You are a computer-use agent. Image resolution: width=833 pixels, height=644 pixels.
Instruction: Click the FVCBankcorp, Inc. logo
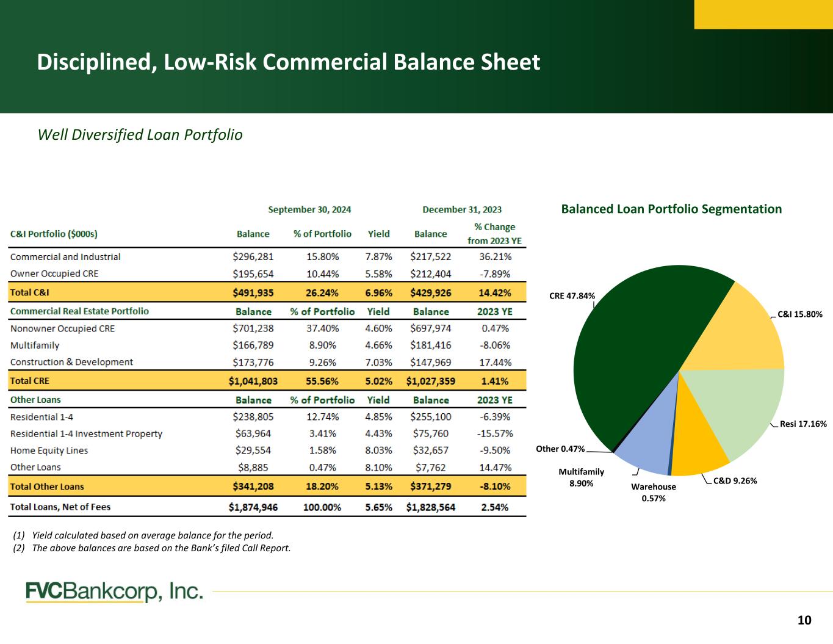coord(114,592)
